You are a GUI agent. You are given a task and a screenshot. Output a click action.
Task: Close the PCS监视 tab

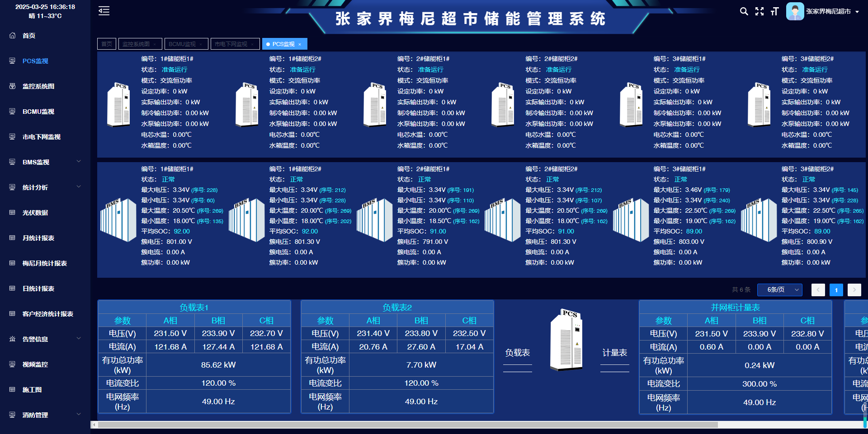coord(300,44)
